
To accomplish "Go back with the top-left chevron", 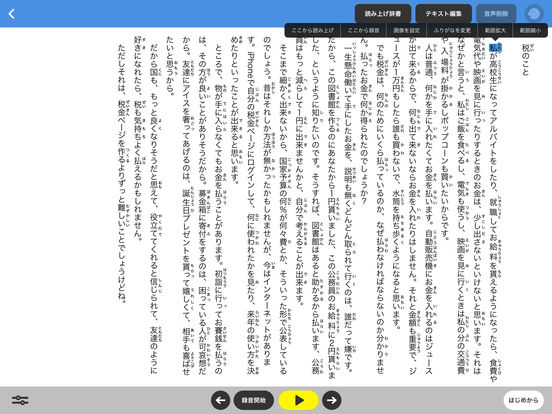I will (11, 14).
